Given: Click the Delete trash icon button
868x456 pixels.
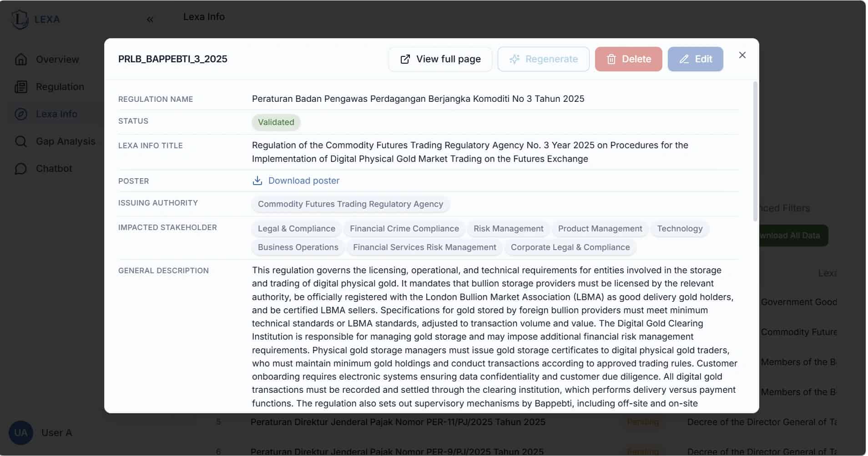Looking at the screenshot, I should click(628, 59).
